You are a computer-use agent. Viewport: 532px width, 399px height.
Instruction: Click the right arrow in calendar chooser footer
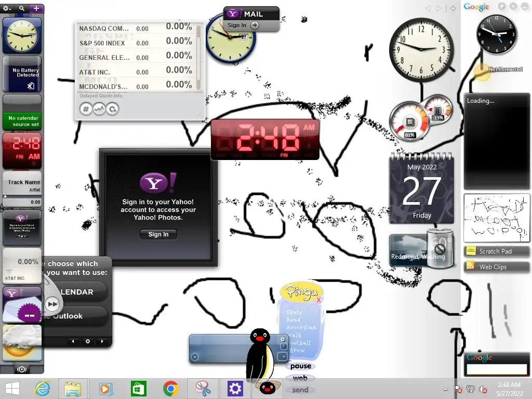102,341
